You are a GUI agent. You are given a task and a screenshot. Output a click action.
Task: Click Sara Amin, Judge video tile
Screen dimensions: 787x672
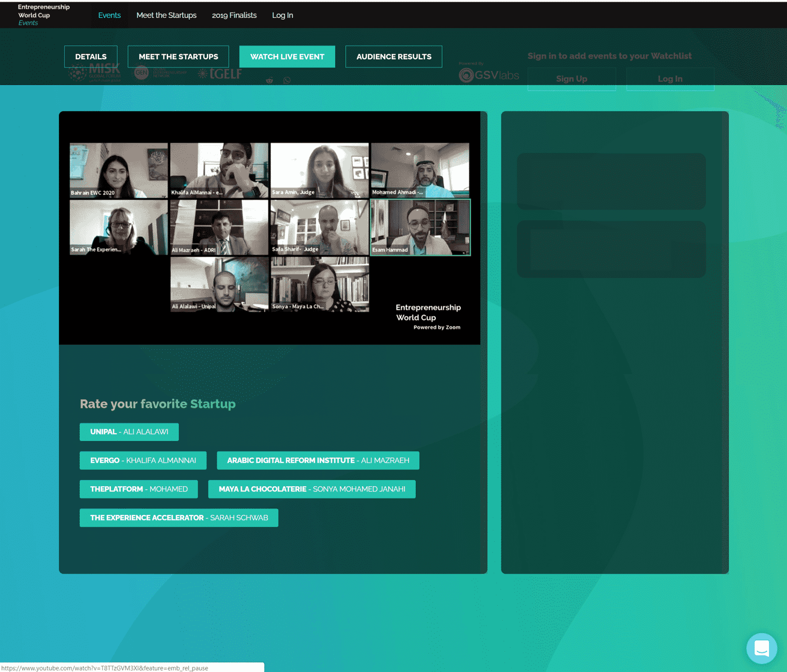pyautogui.click(x=320, y=170)
